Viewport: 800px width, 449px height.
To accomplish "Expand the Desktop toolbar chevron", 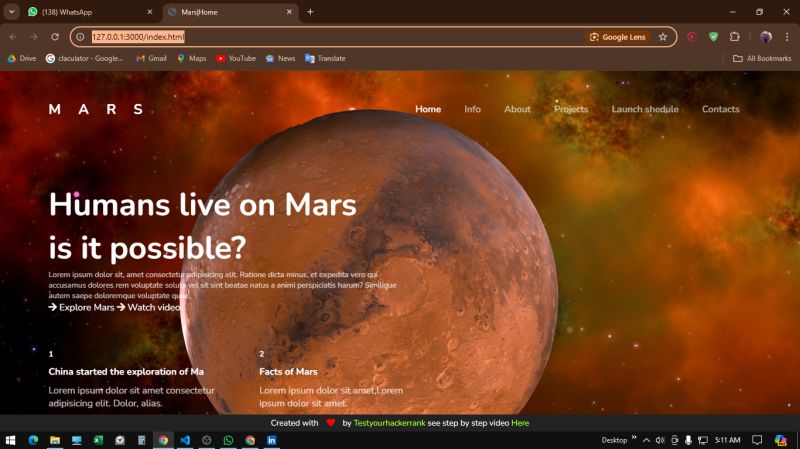I will point(634,437).
